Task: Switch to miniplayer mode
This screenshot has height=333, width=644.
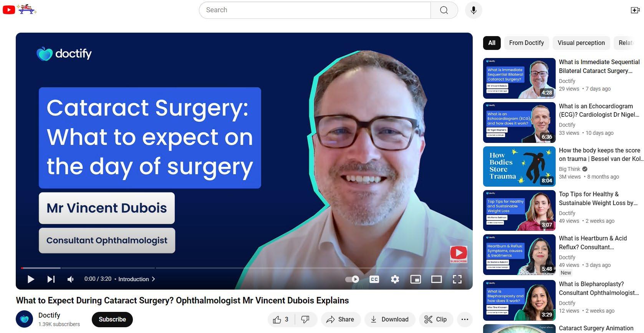Action: coord(416,279)
